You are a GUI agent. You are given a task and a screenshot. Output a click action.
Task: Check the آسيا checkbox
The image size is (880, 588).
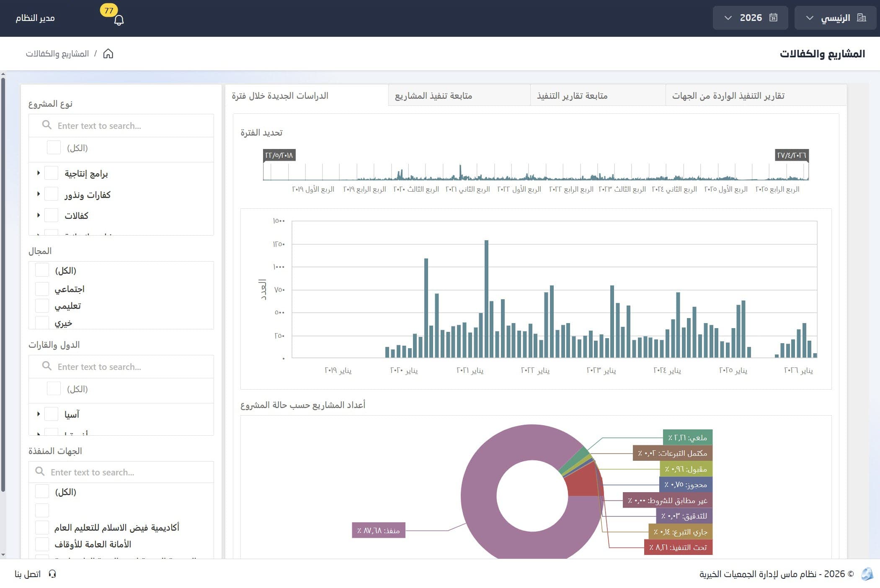51,414
